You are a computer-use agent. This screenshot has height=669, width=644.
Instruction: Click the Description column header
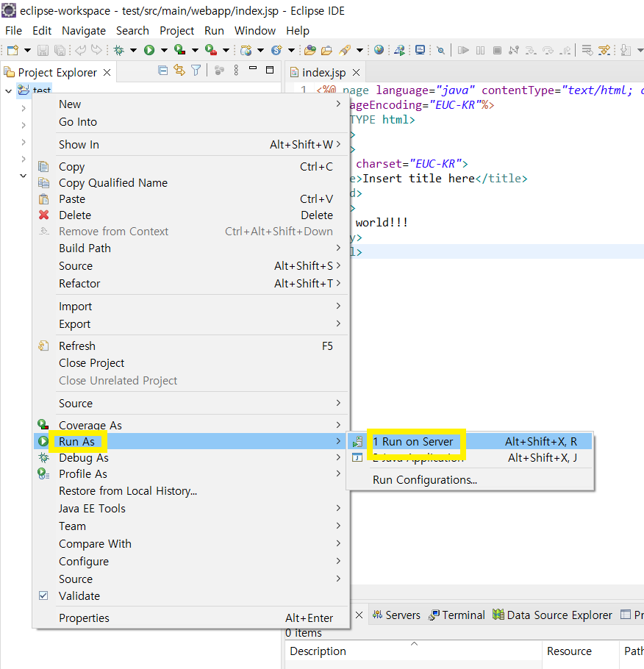[413, 651]
